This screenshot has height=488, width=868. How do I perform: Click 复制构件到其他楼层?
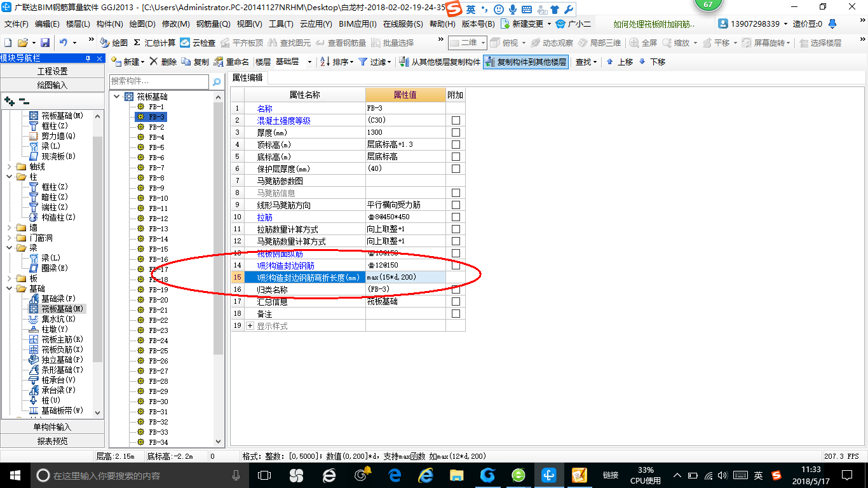[526, 62]
